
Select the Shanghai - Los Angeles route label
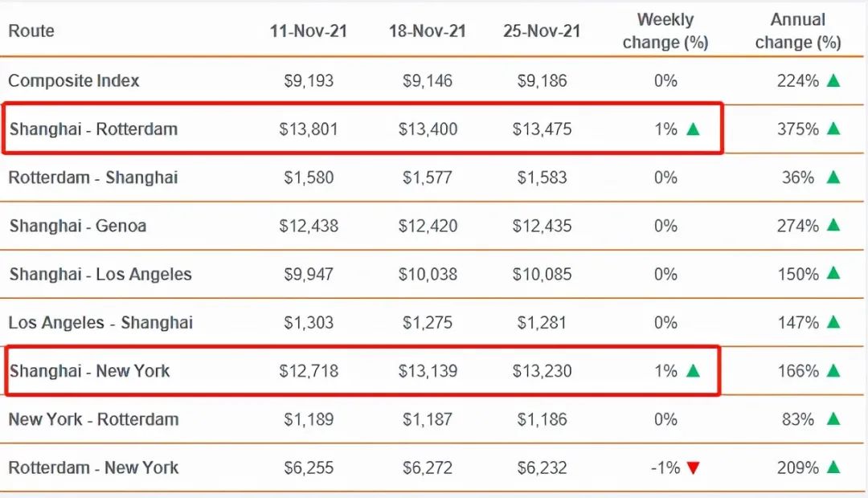pos(100,275)
